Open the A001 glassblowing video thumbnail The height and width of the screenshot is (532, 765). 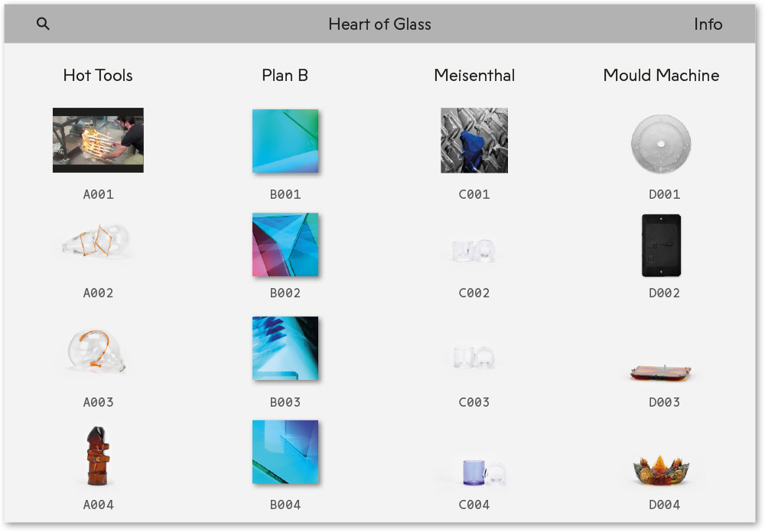pyautogui.click(x=98, y=140)
